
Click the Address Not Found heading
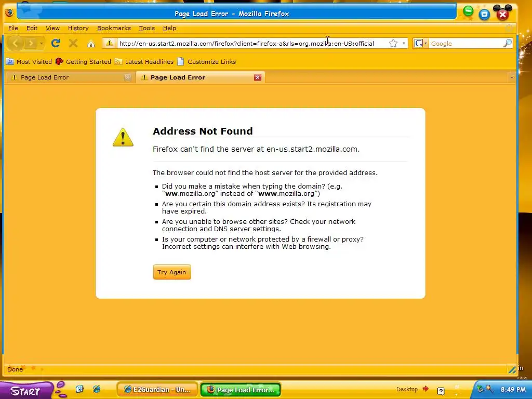pyautogui.click(x=203, y=131)
